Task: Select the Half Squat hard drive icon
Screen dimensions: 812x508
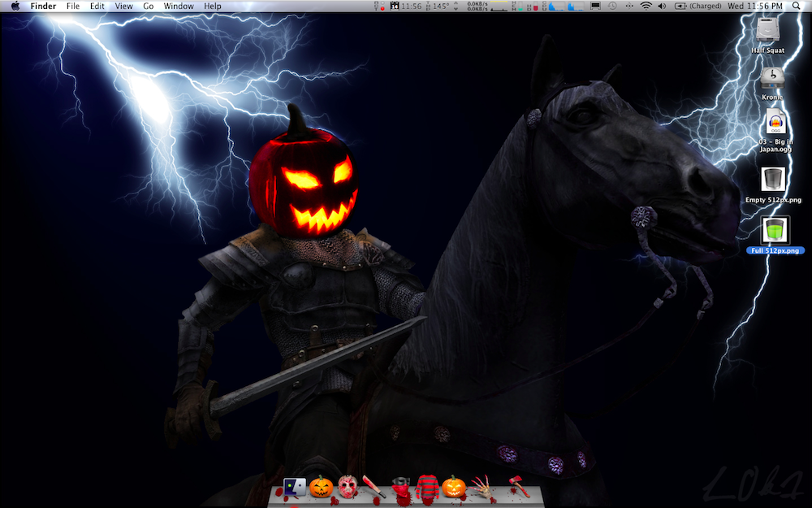Action: point(768,30)
